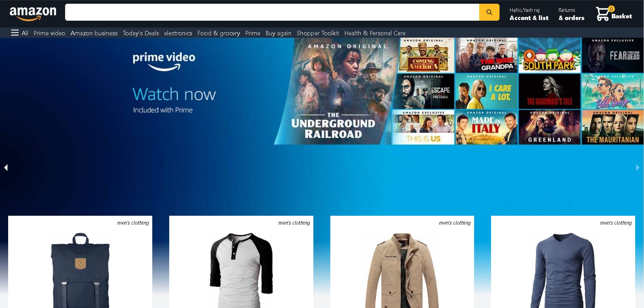This screenshot has width=644, height=308.
Task: Focus the search input field
Action: [x=272, y=12]
